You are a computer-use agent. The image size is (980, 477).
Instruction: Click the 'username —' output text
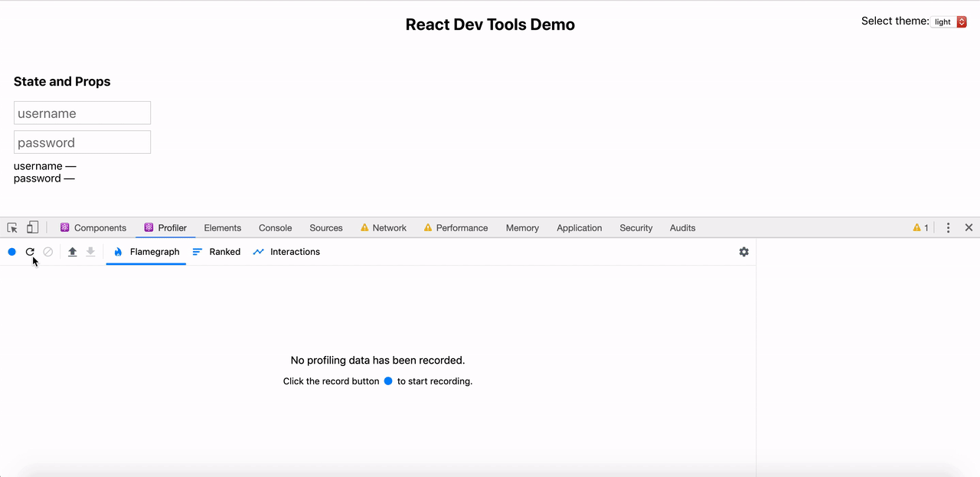[45, 166]
